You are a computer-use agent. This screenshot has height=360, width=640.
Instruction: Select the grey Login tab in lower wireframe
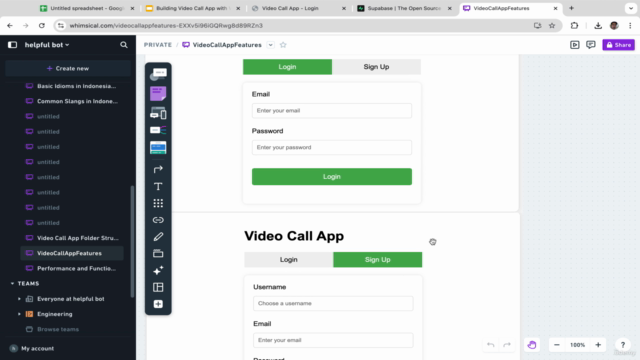289,260
